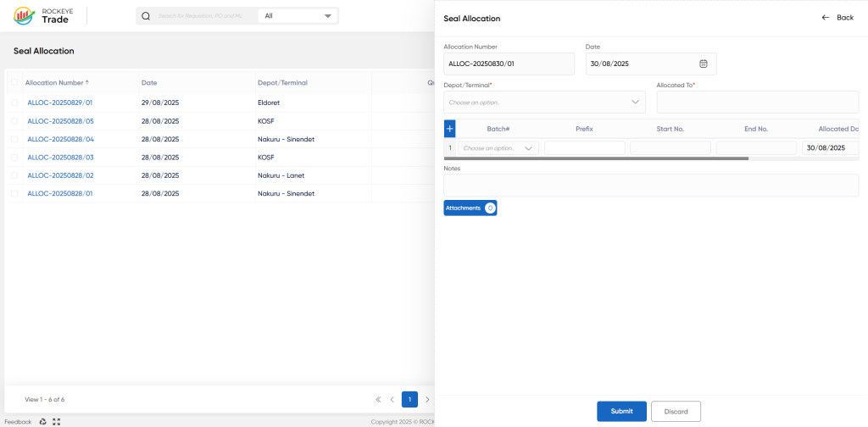Screen dimensions: 868x427
Task: Click the Allocation Number input field
Action: pyautogui.click(x=509, y=64)
